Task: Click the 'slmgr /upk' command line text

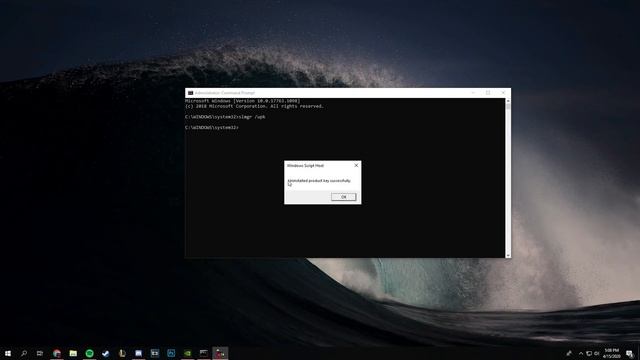Action: coord(252,117)
